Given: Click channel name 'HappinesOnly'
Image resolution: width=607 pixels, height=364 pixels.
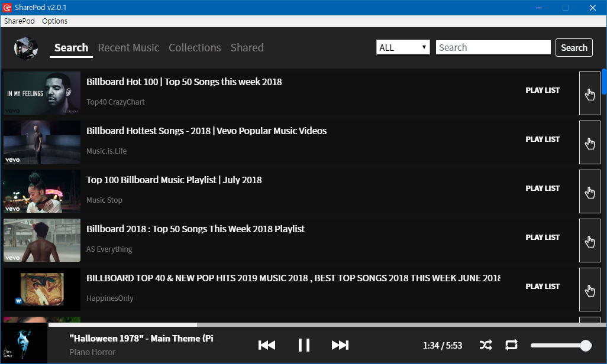Looking at the screenshot, I should (110, 298).
